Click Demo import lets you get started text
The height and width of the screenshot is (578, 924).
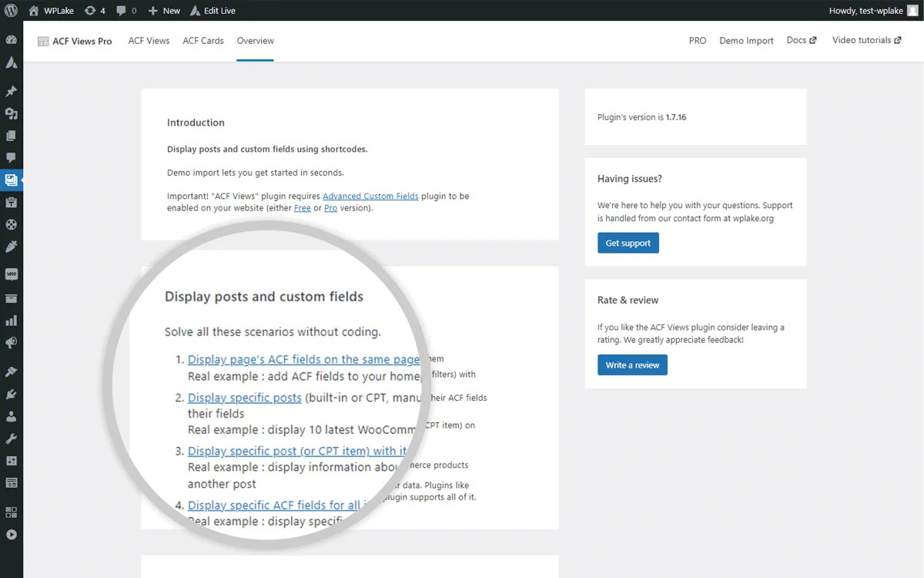(256, 173)
